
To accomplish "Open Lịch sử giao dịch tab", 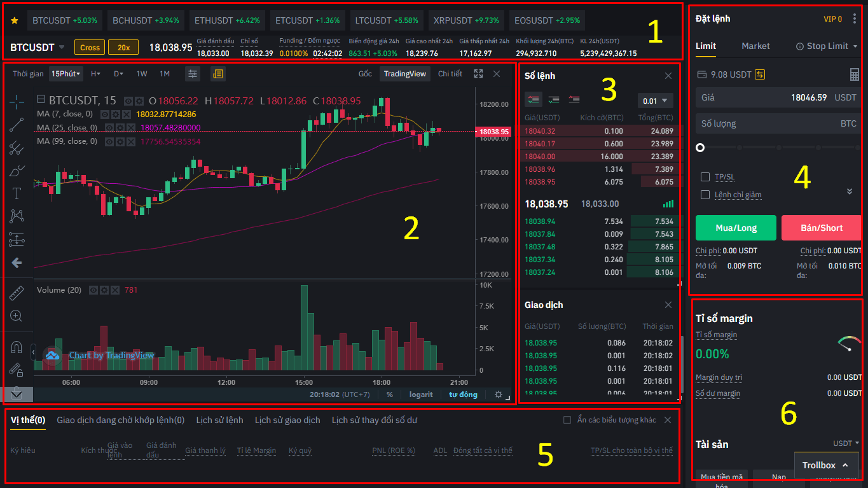I will pyautogui.click(x=287, y=420).
